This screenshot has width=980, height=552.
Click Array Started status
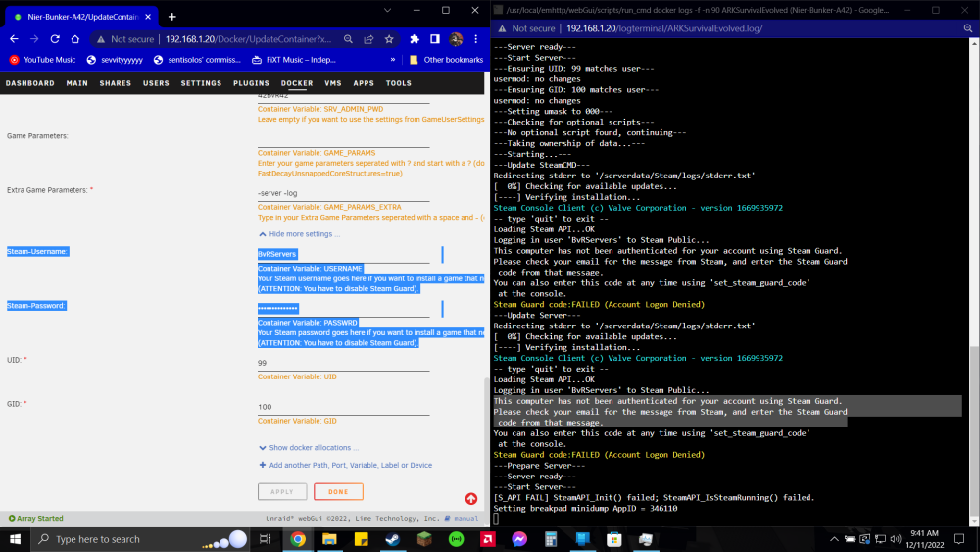pos(35,519)
